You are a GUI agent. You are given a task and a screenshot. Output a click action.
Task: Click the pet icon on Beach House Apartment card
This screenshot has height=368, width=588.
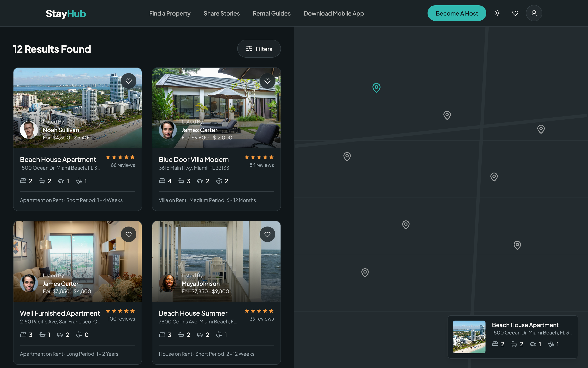(79, 181)
